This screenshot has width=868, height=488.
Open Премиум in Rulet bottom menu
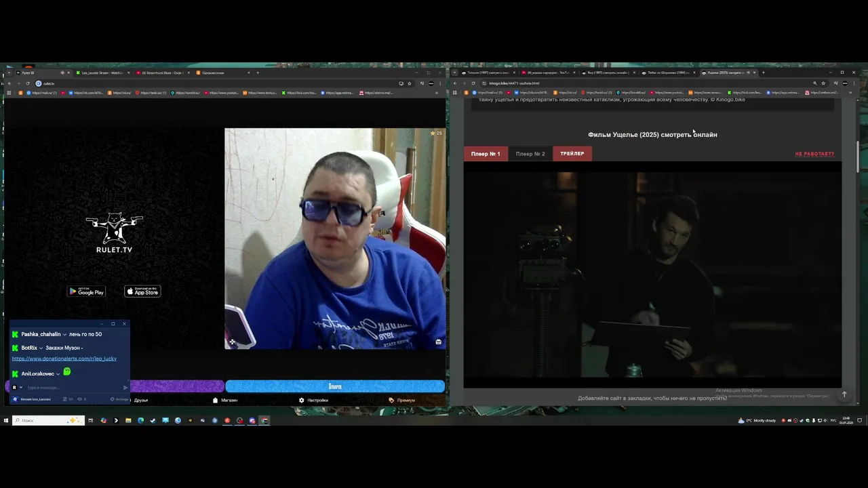(x=402, y=400)
